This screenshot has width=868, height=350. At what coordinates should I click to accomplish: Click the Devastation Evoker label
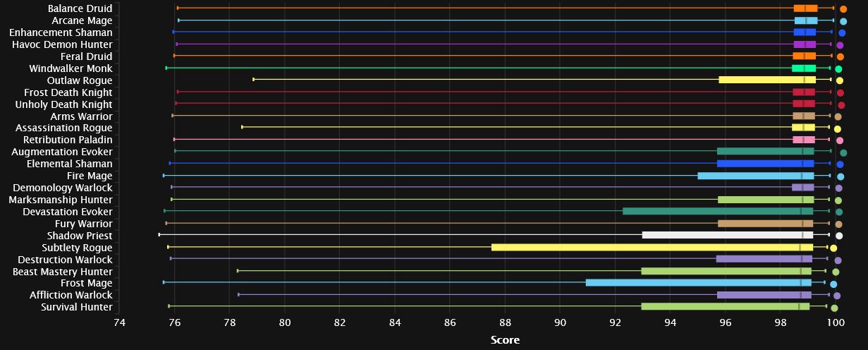coord(68,212)
